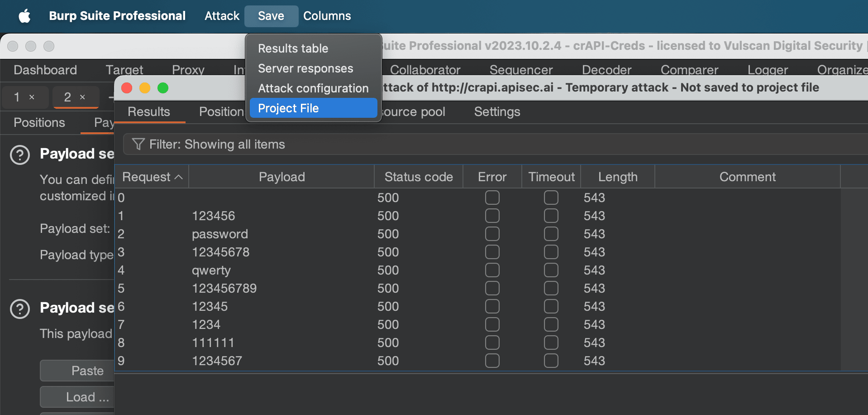Select row with payload 111111
868x415 pixels.
click(x=478, y=343)
